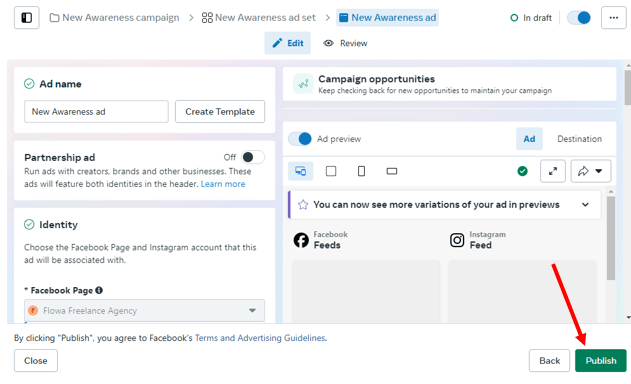Screen dimensions: 631x384
Task: Click the green checkmark status icon in preview
Action: 522,171
